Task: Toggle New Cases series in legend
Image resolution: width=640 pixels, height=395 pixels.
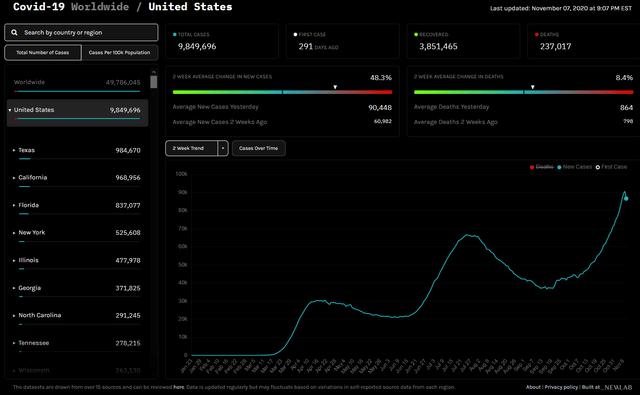Action: (574, 167)
